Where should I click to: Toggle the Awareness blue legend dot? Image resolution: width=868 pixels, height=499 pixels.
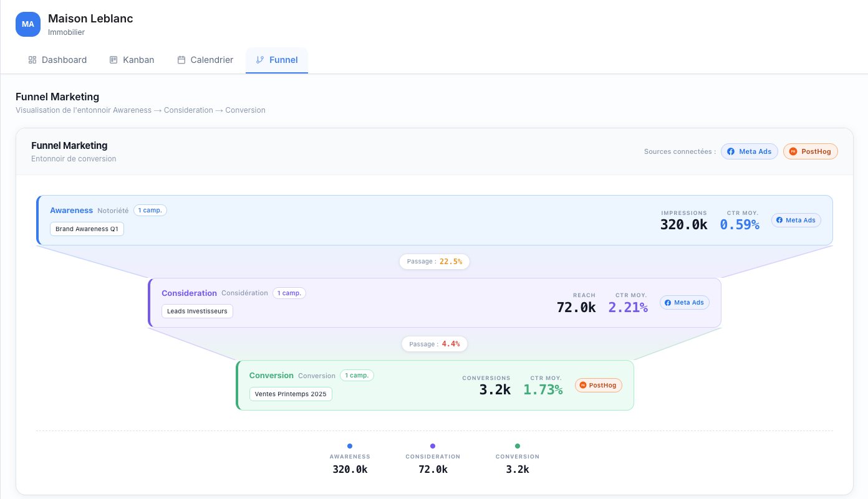(x=350, y=446)
